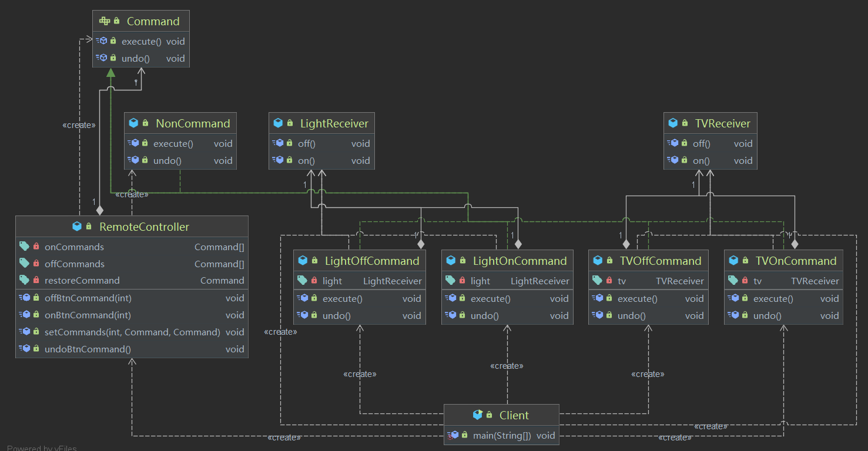
Task: Click the main(String[]) method icon in Client
Action: click(453, 435)
